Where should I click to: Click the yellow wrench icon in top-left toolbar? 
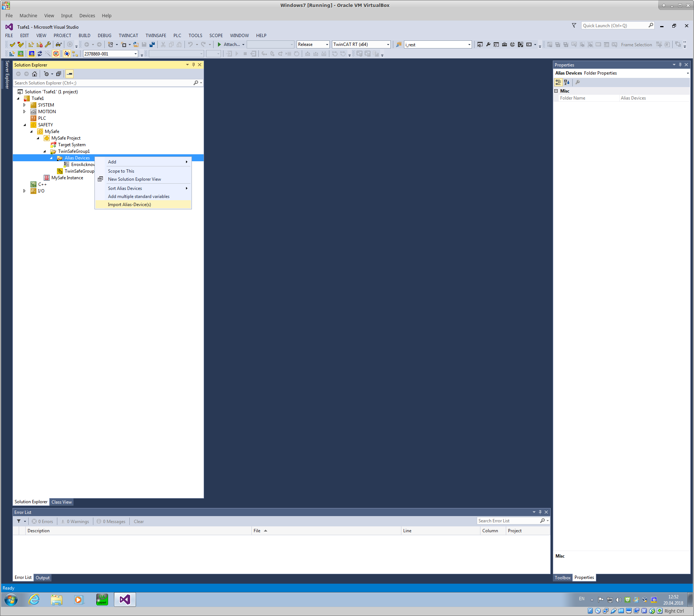click(x=48, y=44)
